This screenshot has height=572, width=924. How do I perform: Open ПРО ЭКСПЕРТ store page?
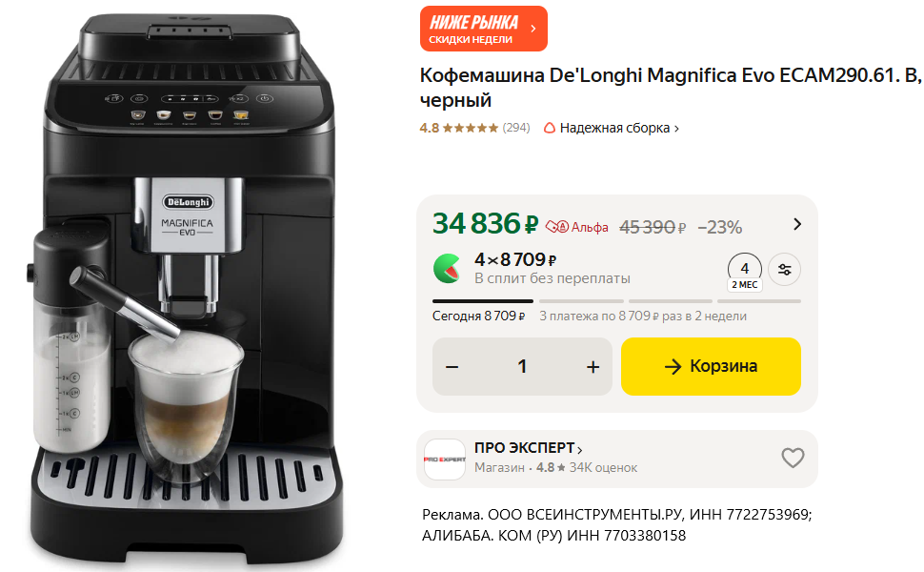click(529, 448)
